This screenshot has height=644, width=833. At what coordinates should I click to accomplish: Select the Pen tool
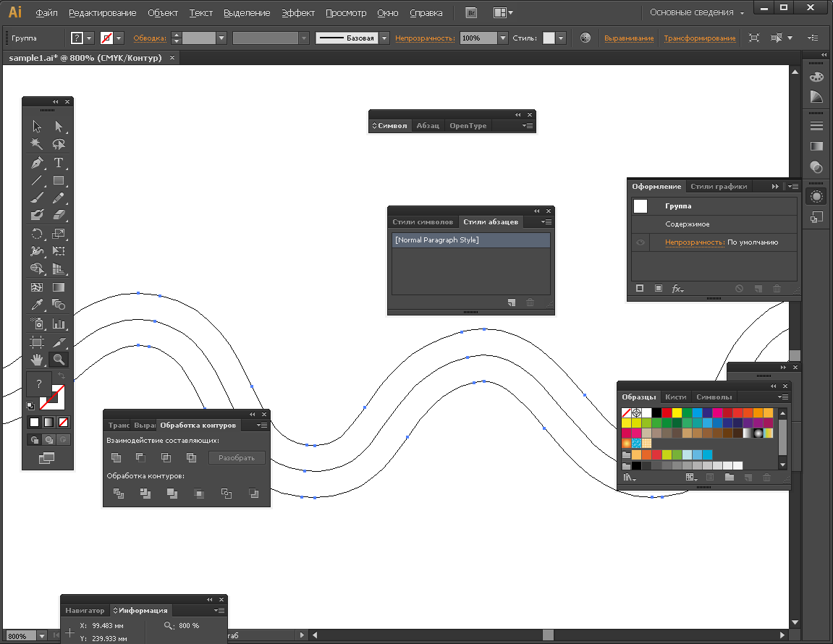pyautogui.click(x=37, y=163)
